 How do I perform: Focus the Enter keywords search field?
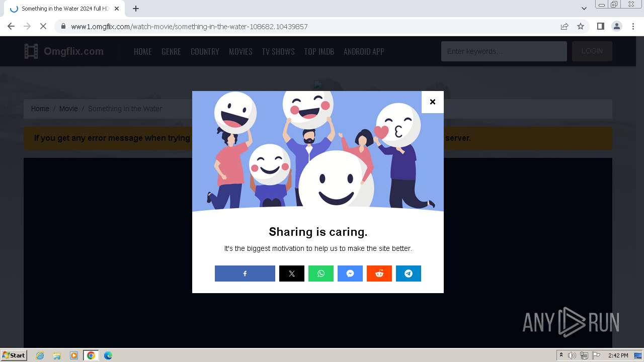[504, 51]
